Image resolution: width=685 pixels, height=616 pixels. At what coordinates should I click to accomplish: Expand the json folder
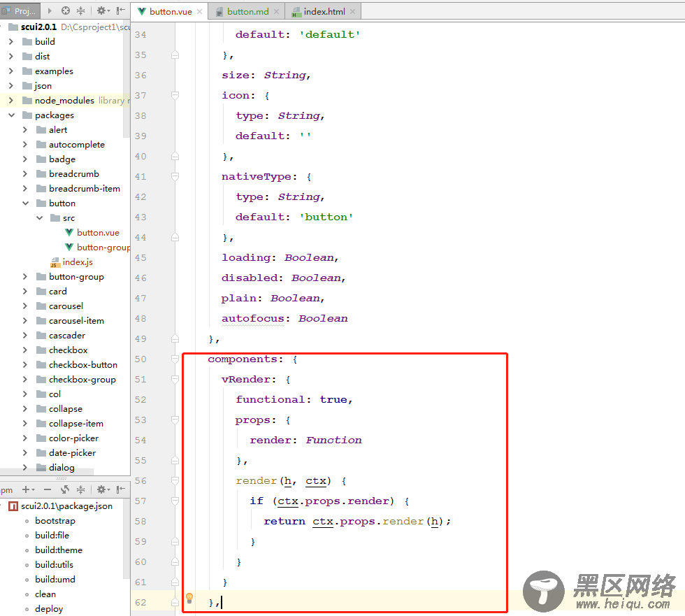11,85
